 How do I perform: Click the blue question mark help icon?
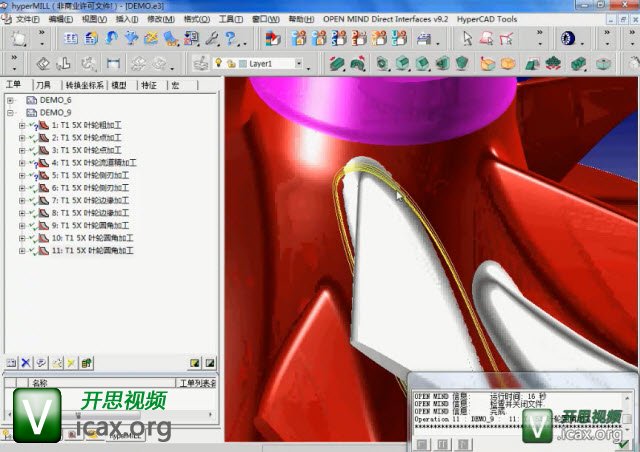click(231, 39)
